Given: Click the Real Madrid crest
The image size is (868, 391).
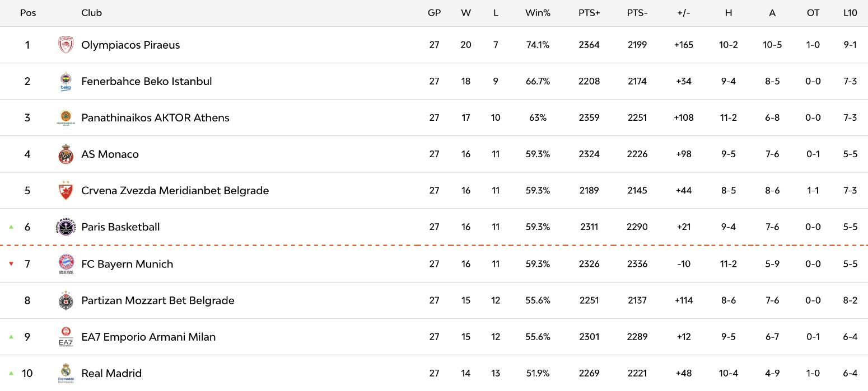Looking at the screenshot, I should [66, 373].
